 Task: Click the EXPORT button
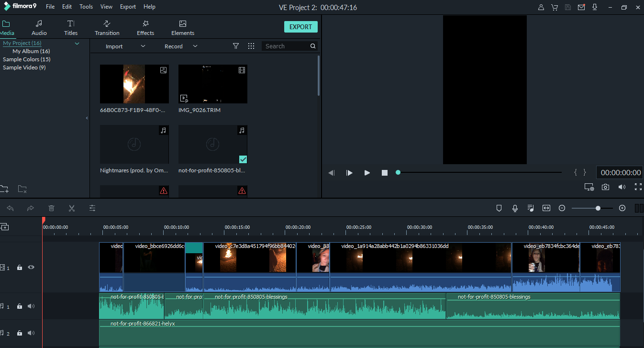300,27
